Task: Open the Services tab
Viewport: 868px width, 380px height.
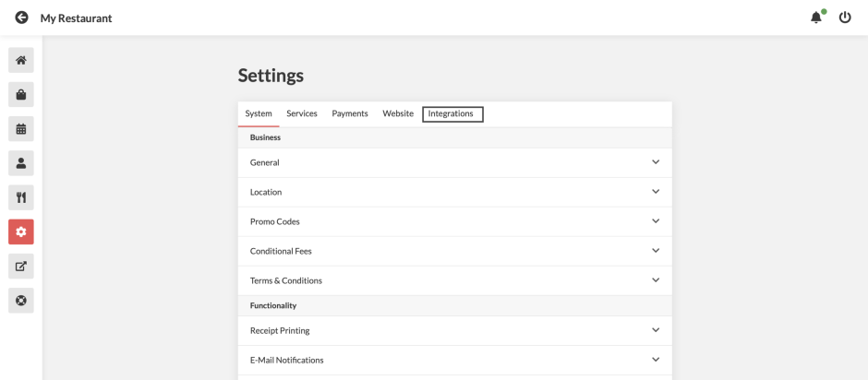Action: [x=302, y=114]
